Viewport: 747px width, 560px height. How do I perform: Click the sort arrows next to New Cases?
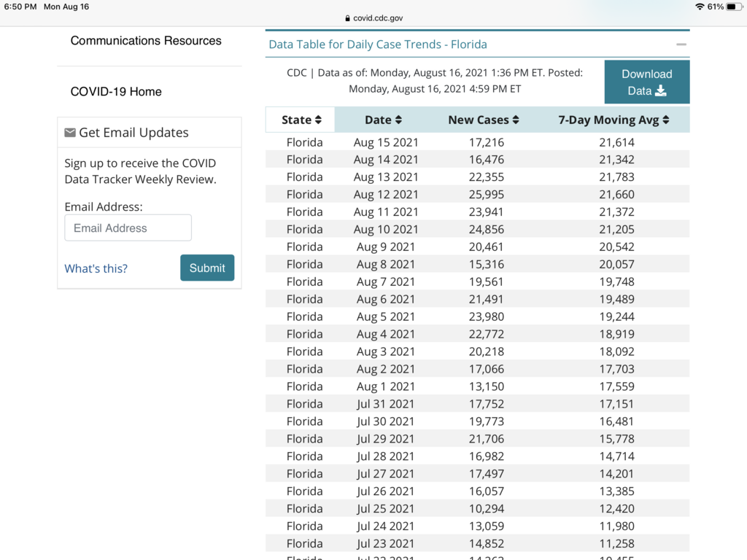click(516, 120)
